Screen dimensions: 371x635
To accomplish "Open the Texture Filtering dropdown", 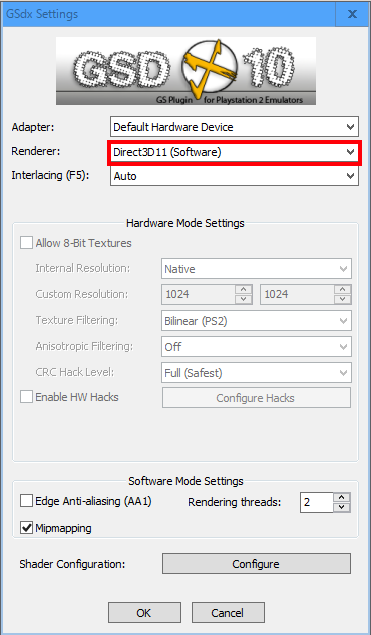I will [x=256, y=321].
